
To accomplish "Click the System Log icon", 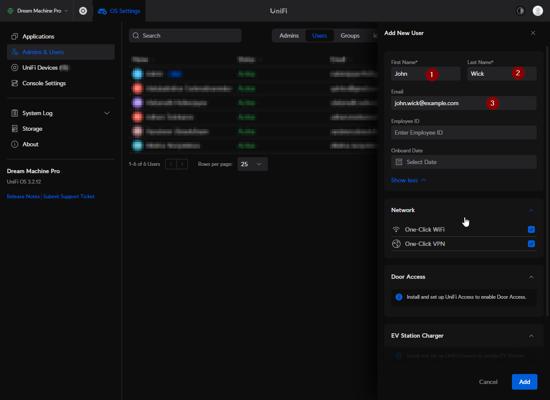I will point(14,113).
